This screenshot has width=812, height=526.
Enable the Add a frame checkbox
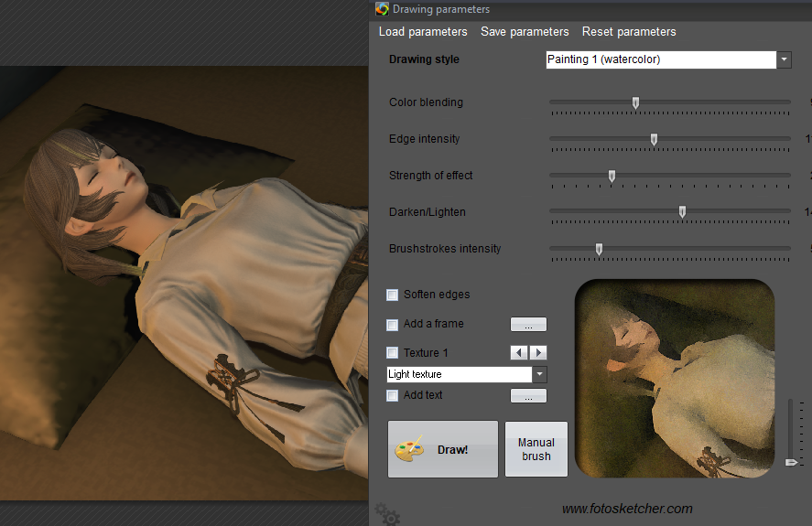click(x=392, y=324)
